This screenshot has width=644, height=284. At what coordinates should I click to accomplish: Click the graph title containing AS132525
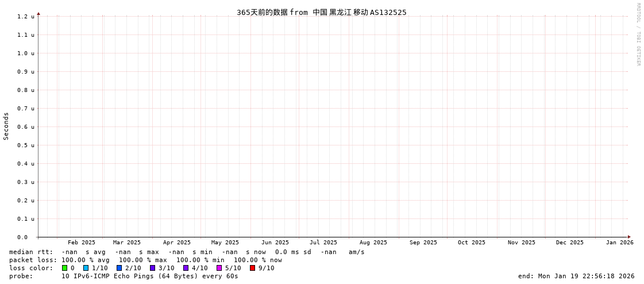point(321,12)
